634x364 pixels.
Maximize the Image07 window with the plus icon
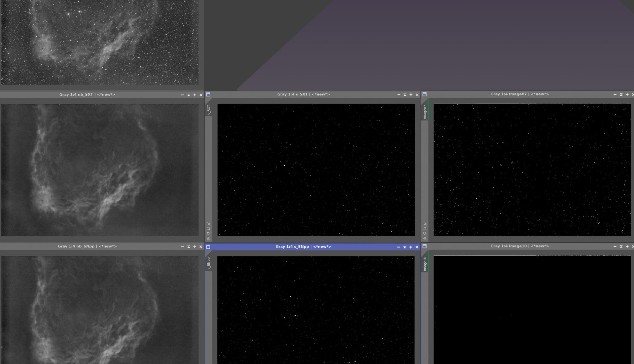click(x=627, y=94)
